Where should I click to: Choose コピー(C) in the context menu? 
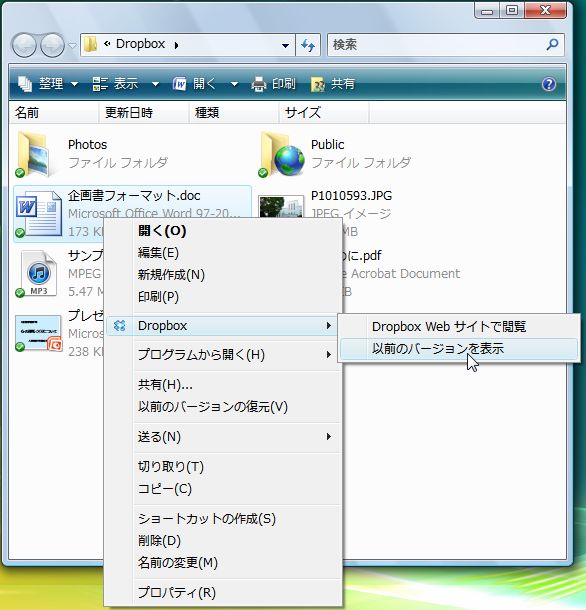224,489
